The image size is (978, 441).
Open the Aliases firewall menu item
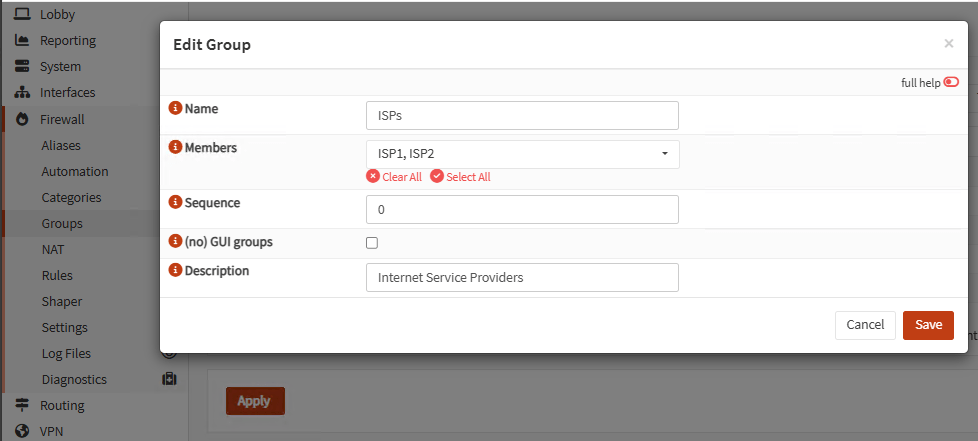61,145
